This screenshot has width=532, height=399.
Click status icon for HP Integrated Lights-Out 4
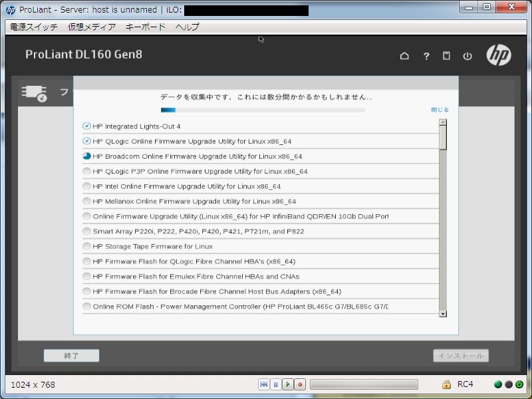click(86, 126)
